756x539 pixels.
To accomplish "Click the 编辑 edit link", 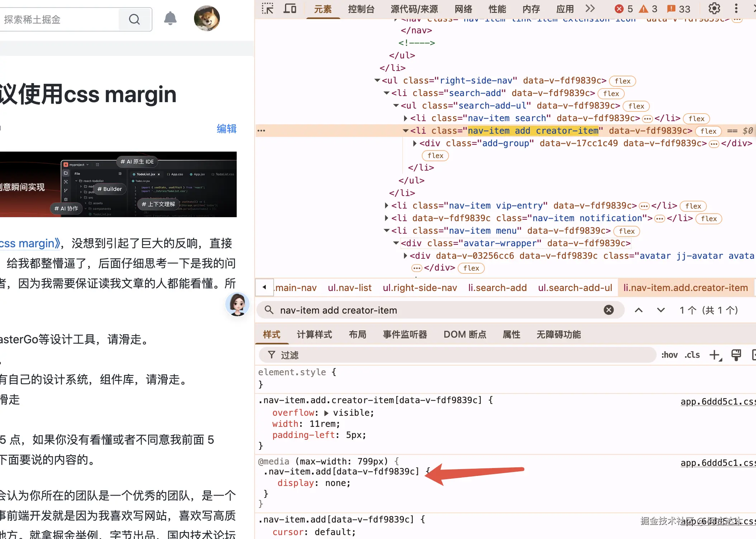I will point(226,129).
